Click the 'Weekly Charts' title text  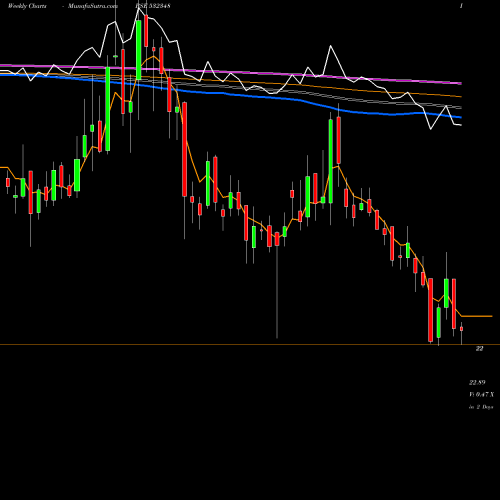(x=27, y=6)
